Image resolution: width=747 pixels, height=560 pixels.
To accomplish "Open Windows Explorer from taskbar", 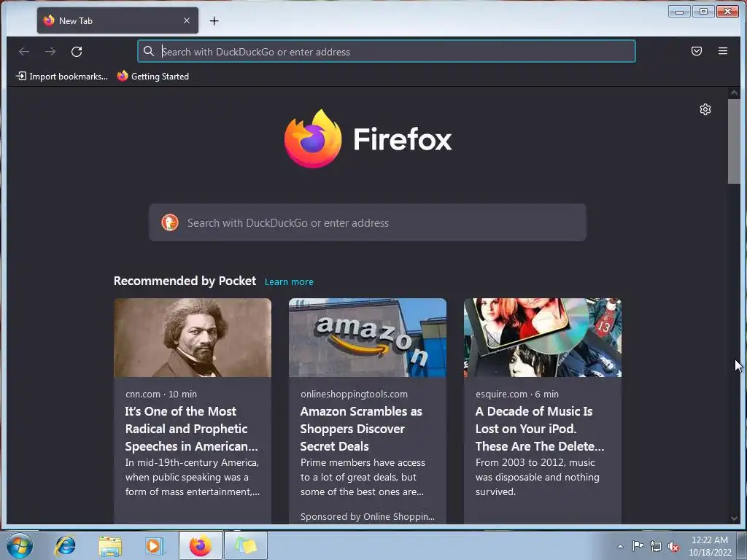I will [110, 545].
